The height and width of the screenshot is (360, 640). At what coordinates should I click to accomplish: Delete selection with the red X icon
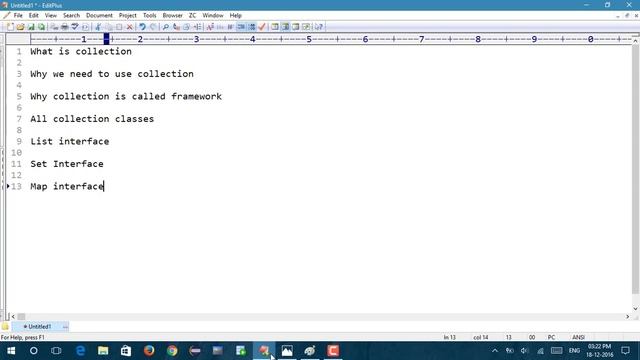pos(129,27)
